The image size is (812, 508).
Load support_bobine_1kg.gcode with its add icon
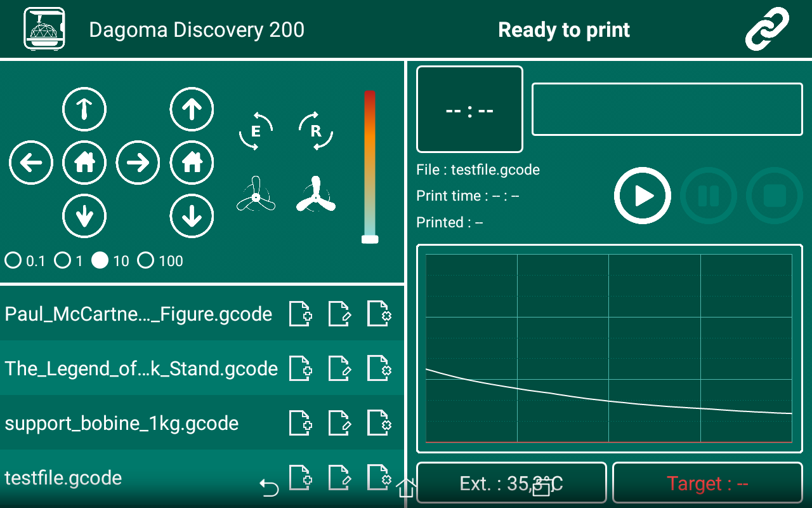coord(300,423)
